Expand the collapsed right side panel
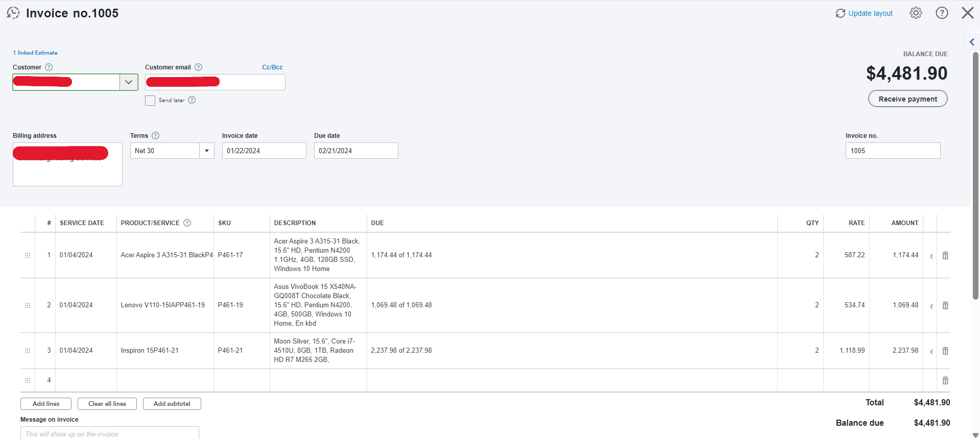 [972, 42]
